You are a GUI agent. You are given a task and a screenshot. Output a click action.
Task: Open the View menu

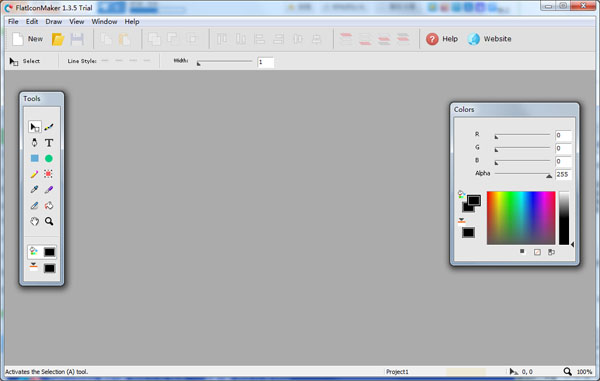pos(77,22)
